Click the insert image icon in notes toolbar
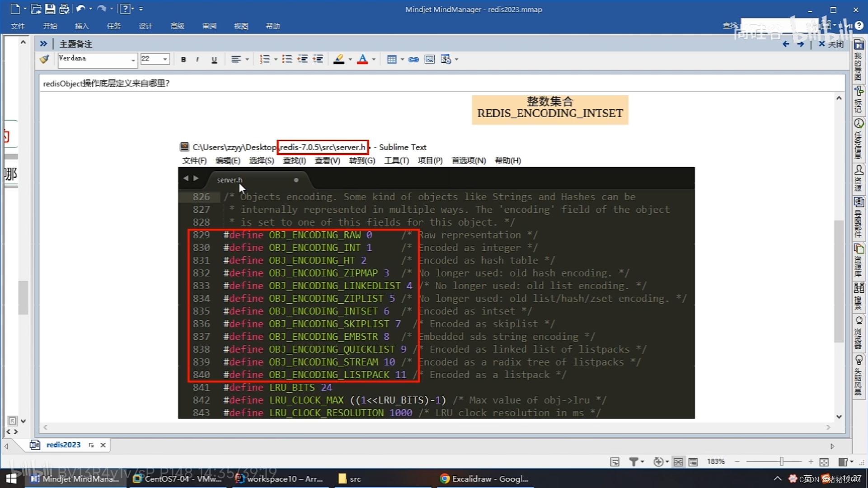This screenshot has height=488, width=868. tap(429, 59)
